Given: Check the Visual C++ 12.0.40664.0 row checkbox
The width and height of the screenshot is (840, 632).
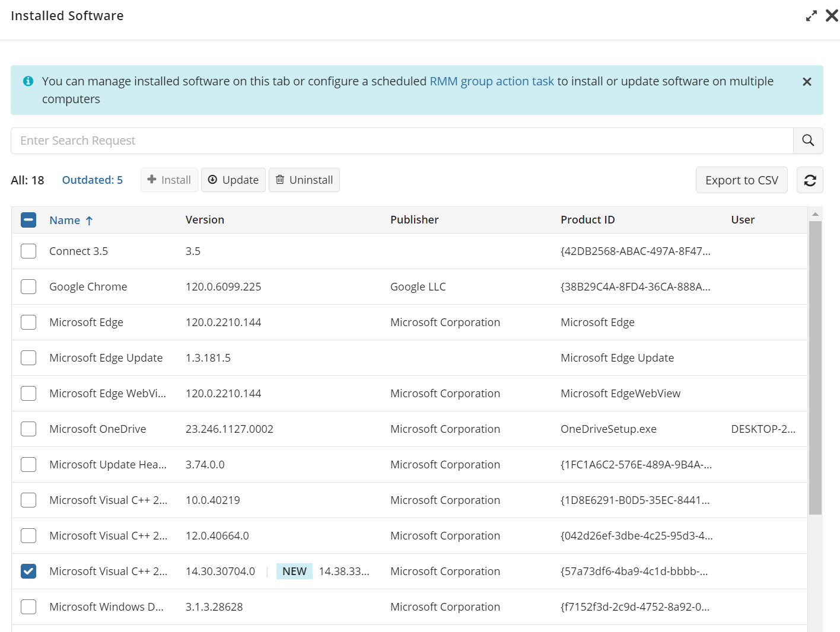Looking at the screenshot, I should [x=28, y=535].
